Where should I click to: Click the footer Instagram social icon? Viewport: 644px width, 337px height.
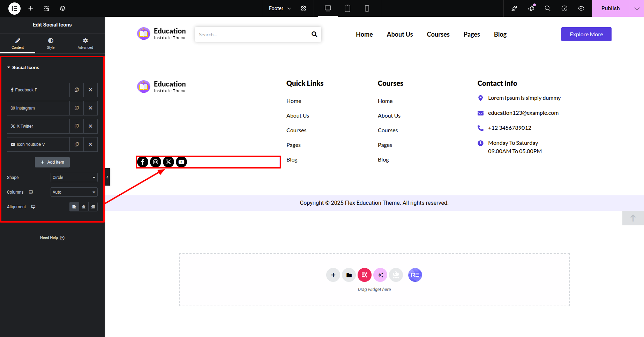(x=156, y=162)
